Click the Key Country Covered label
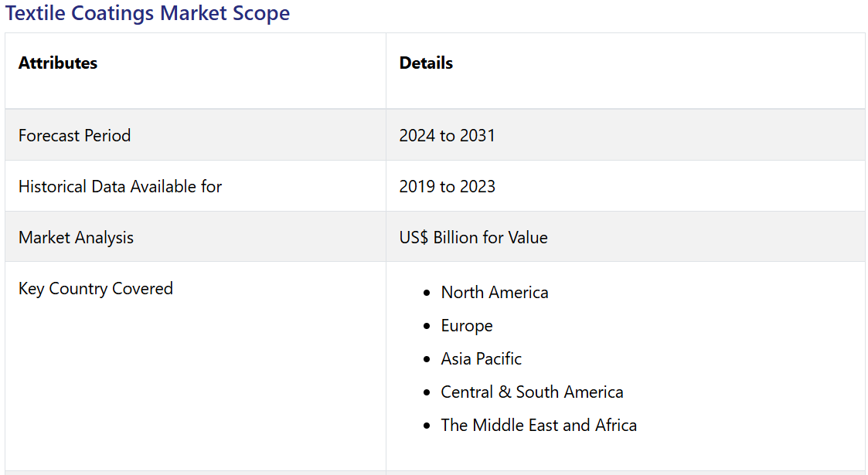 95,288
